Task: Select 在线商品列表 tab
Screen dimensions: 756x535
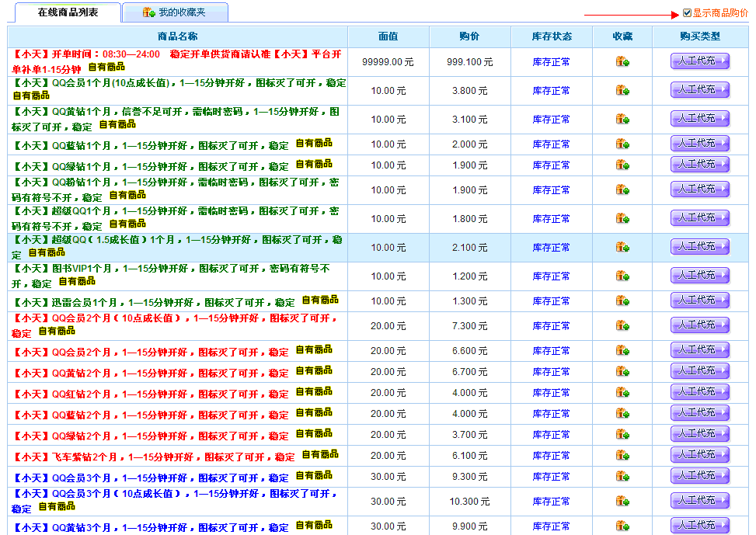Action: click(68, 12)
